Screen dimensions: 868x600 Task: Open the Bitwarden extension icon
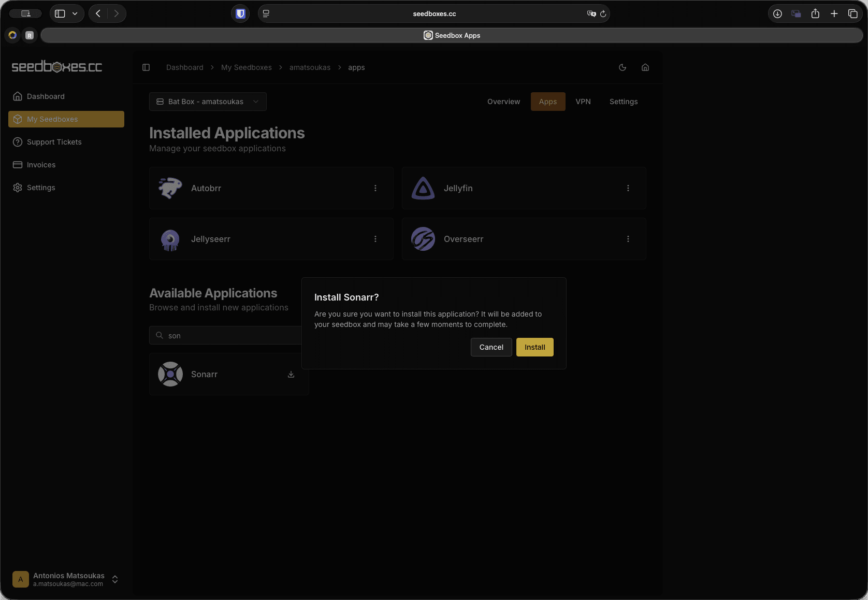(240, 13)
